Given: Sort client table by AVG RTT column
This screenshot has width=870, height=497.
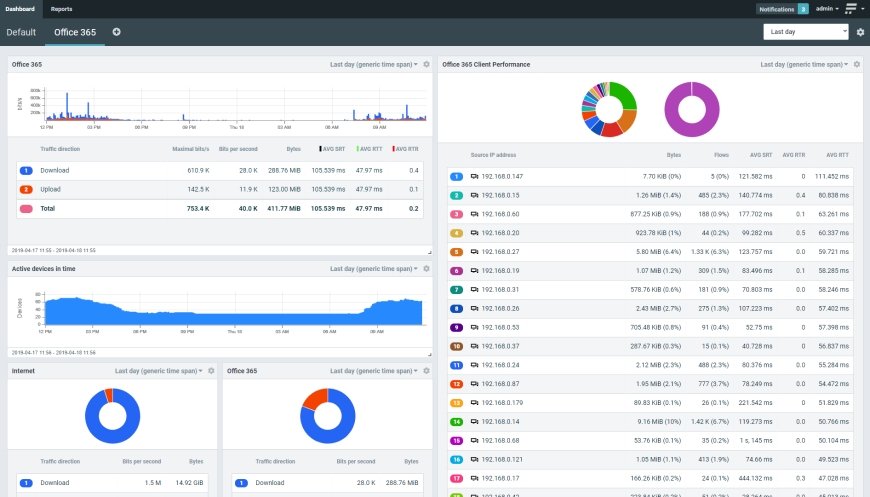Looking at the screenshot, I should pos(837,155).
